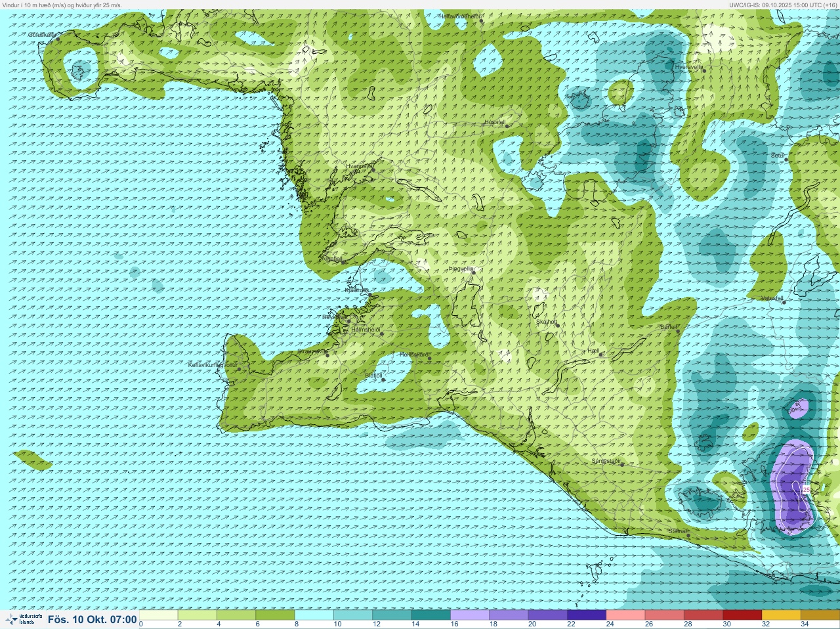Viewport: 840px width, 629px height.
Task: Select the 22–24 m/s deep purple legend swatch
Action: point(587,615)
